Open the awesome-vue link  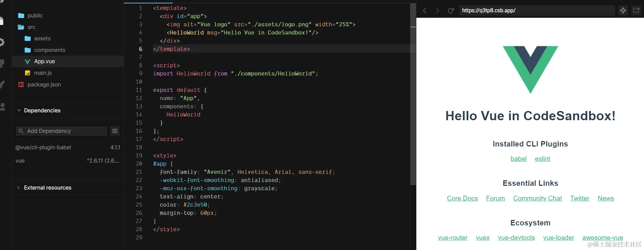point(603,238)
